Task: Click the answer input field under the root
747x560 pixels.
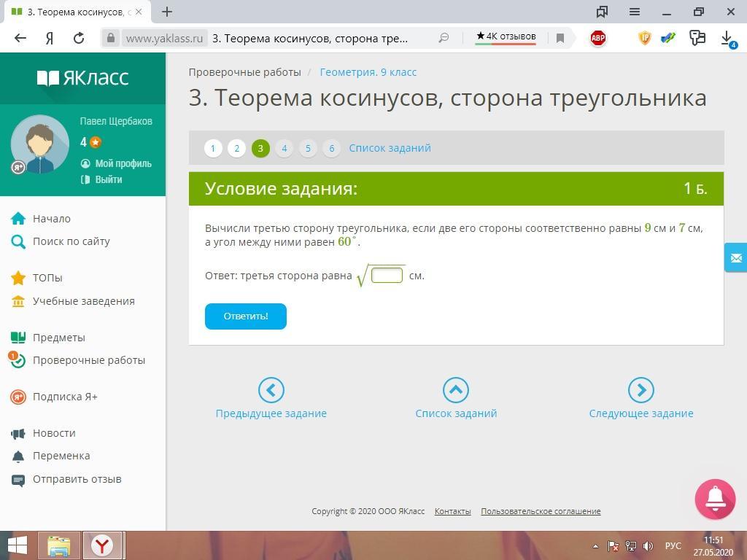Action: pyautogui.click(x=387, y=275)
